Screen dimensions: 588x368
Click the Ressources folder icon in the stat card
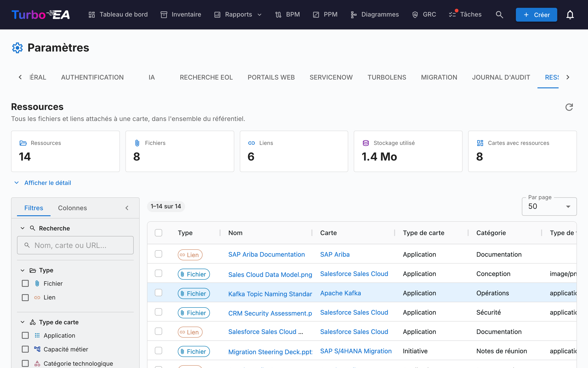tap(23, 143)
